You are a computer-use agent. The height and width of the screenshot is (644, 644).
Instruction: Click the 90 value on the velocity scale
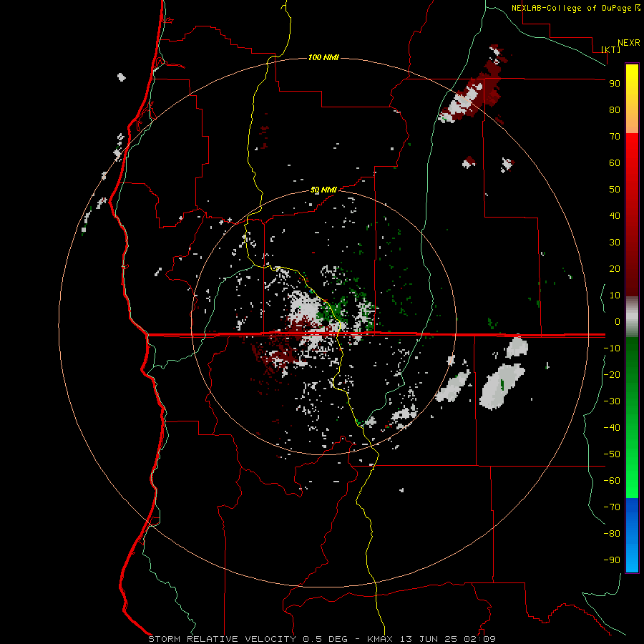pos(615,84)
